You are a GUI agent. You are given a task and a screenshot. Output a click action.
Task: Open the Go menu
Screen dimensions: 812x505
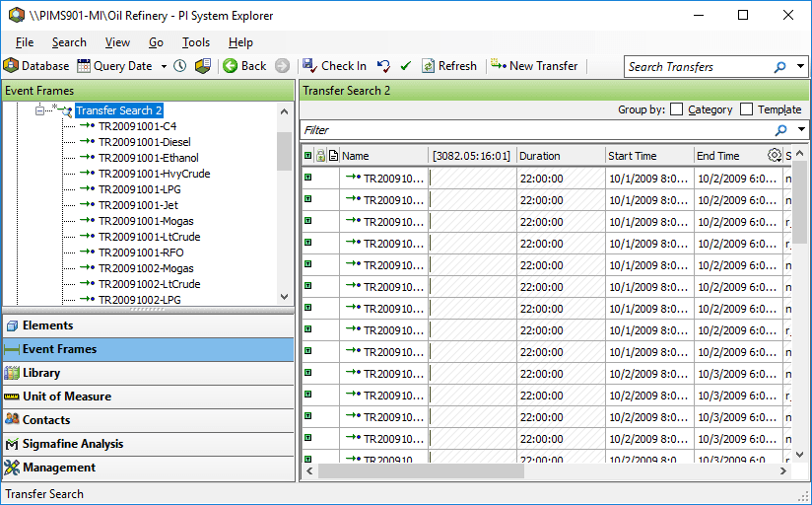[156, 42]
